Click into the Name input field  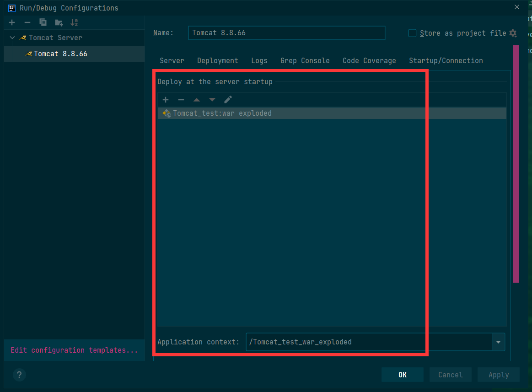[x=287, y=33]
